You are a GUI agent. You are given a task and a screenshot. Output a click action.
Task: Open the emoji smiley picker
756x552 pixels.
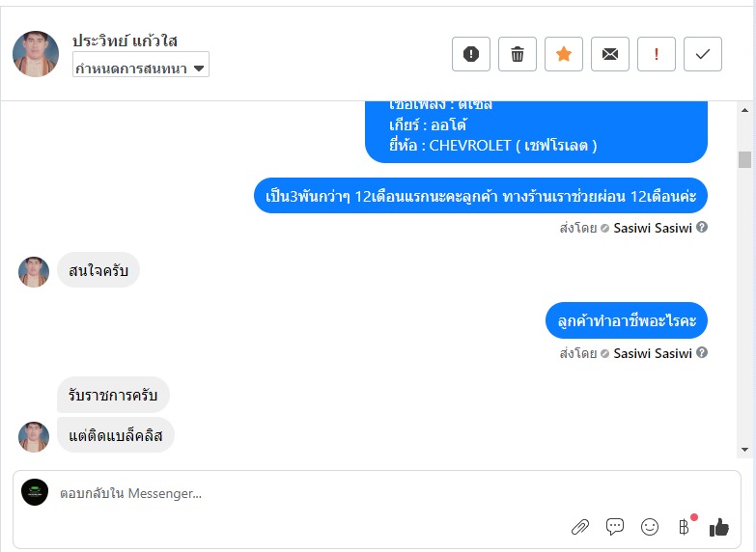(x=650, y=527)
